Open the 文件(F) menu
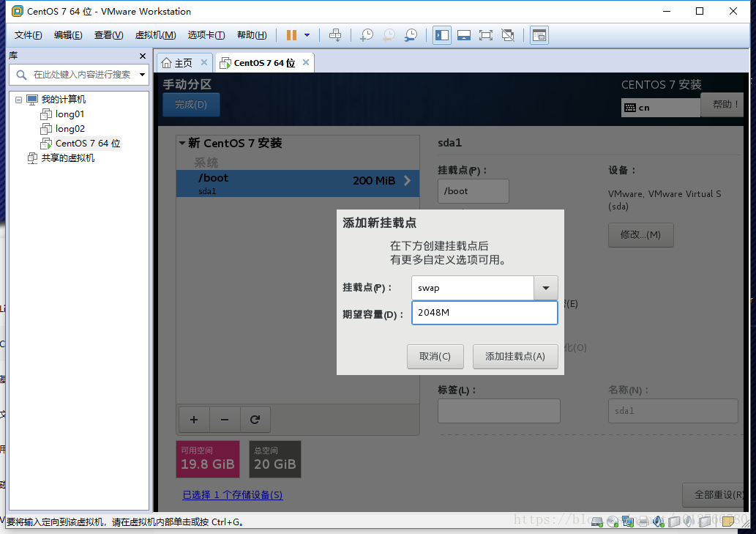The height and width of the screenshot is (534, 756). click(28, 34)
